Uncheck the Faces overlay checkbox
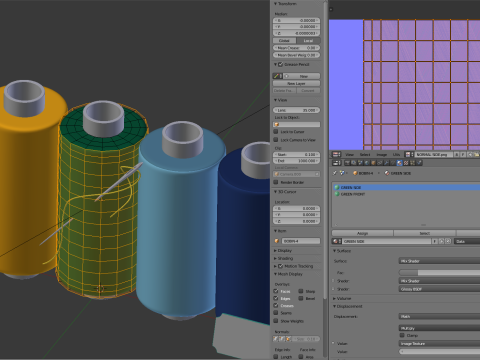Viewport: 480px width, 360px height. [x=276, y=291]
